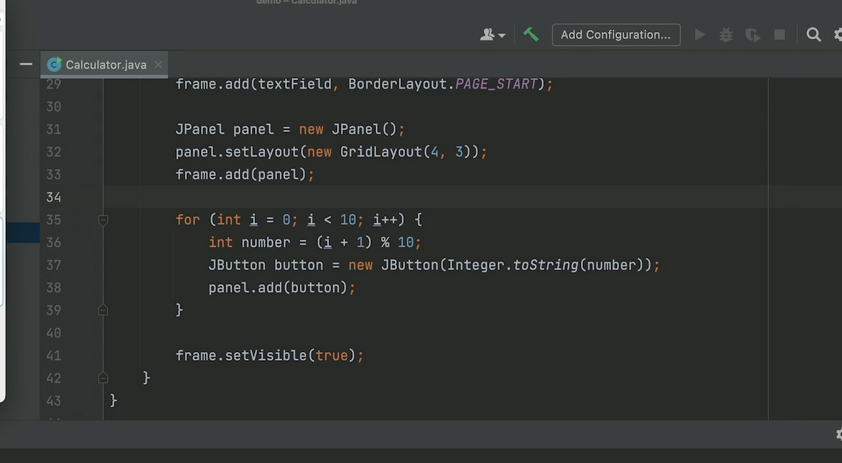Viewport: 842px width, 463px height.
Task: Close the Calculator.java tab
Action: point(158,64)
